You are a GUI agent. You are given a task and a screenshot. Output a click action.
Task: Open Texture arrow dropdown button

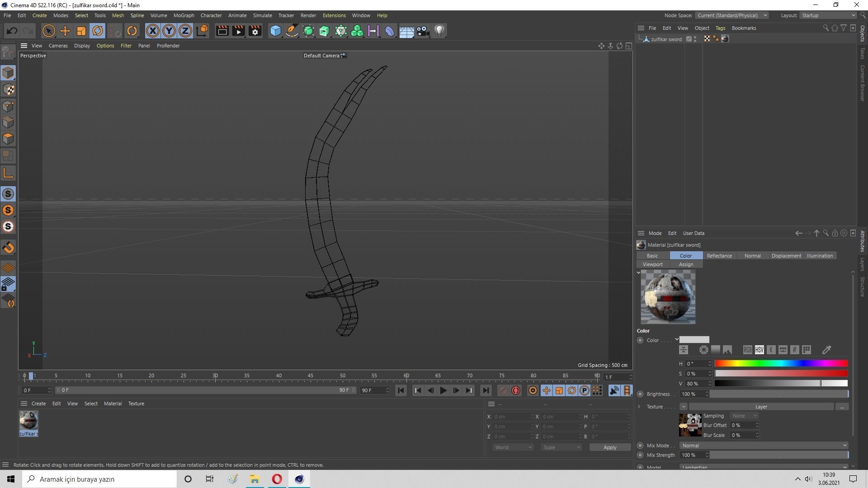pyautogui.click(x=683, y=407)
